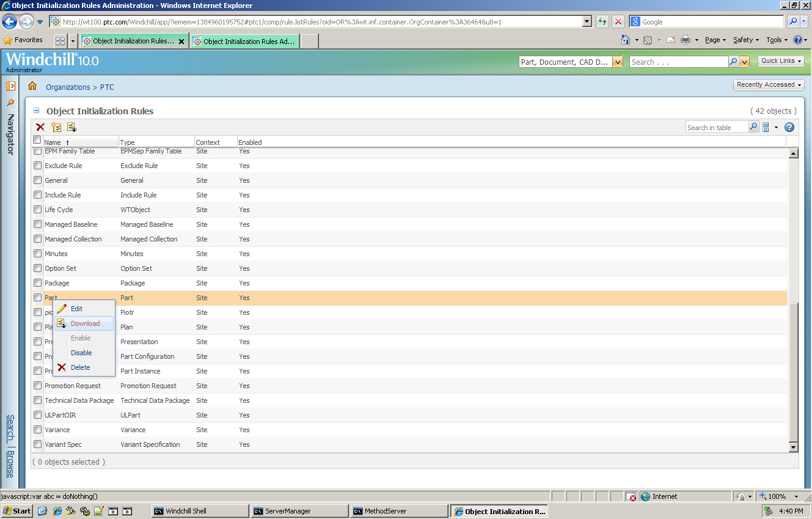This screenshot has height=519, width=812.
Task: Check the Promotion Request row checkbox
Action: pos(37,386)
